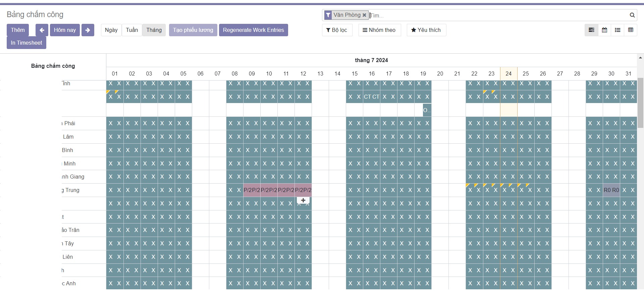
Task: Click Regenerate Work Entries button
Action: [x=253, y=30]
